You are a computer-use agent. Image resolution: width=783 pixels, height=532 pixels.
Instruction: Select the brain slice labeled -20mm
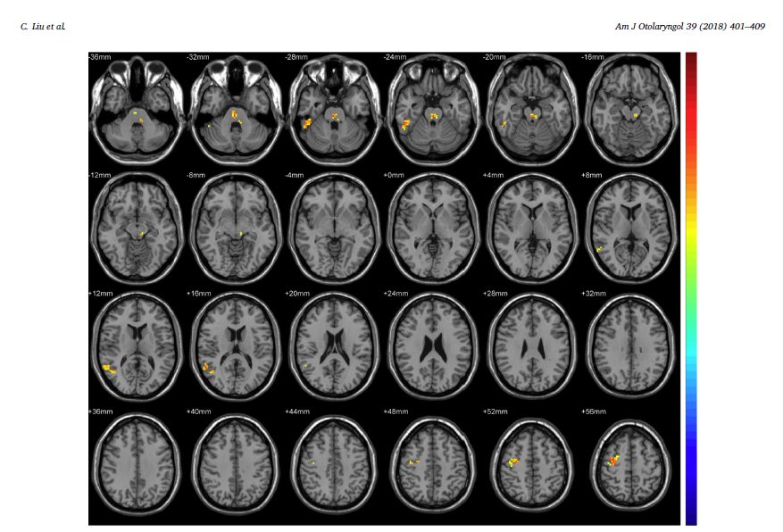(x=532, y=109)
